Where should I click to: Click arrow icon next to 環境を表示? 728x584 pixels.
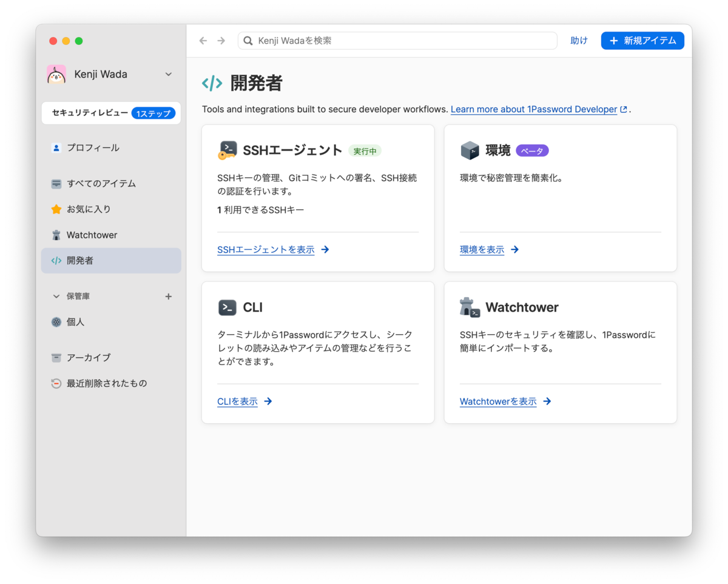[x=514, y=249]
